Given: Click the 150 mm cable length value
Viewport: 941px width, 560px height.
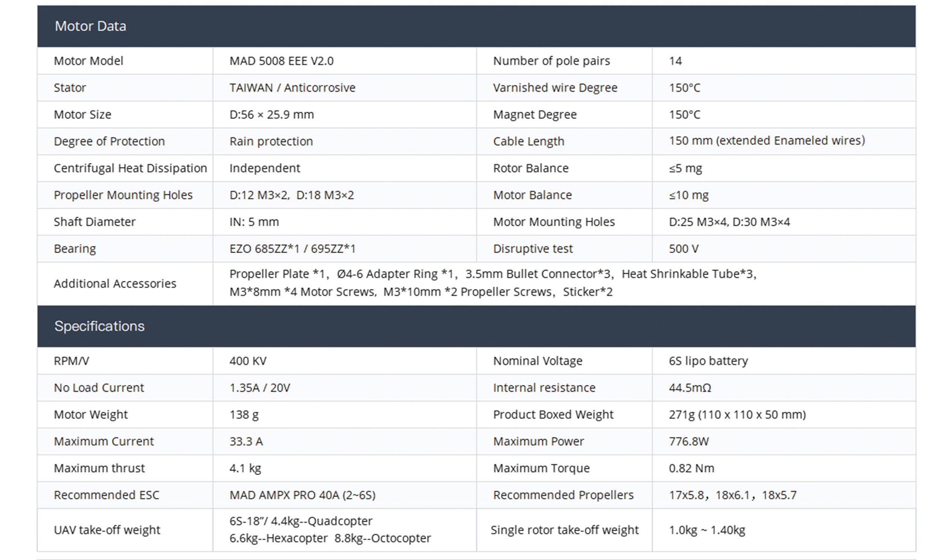Looking at the screenshot, I should pos(767,140).
